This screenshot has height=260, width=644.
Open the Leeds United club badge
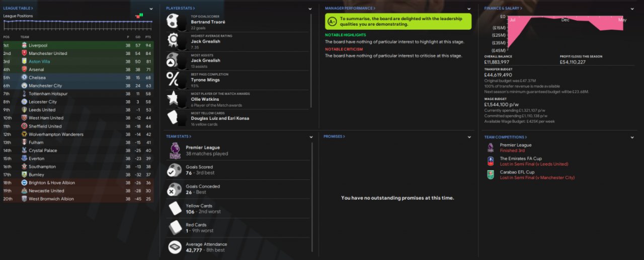pyautogui.click(x=24, y=110)
